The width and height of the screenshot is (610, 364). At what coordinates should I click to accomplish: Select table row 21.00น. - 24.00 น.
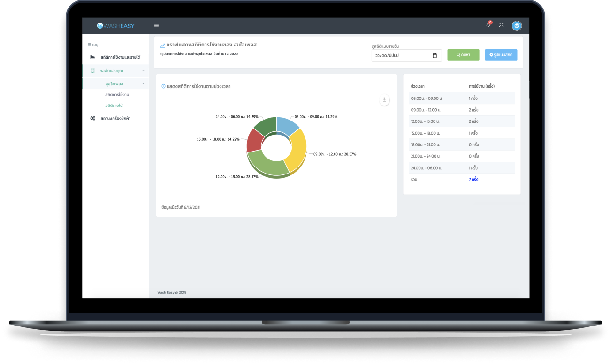462,156
